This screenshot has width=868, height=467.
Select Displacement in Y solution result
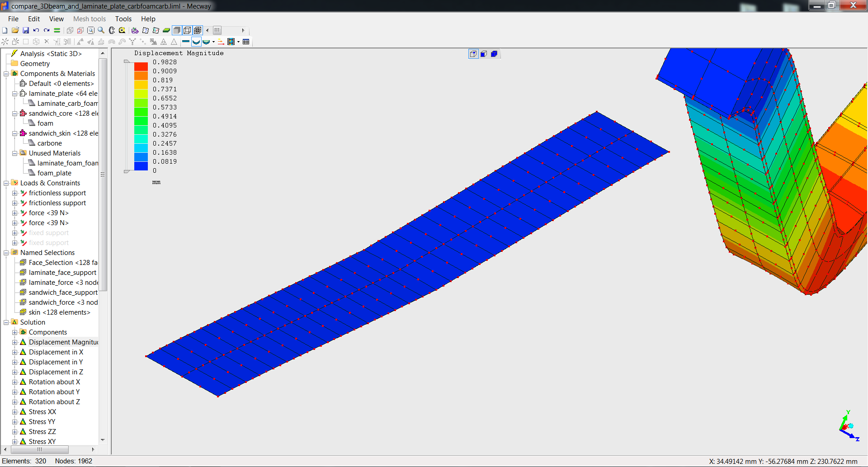[x=56, y=362]
